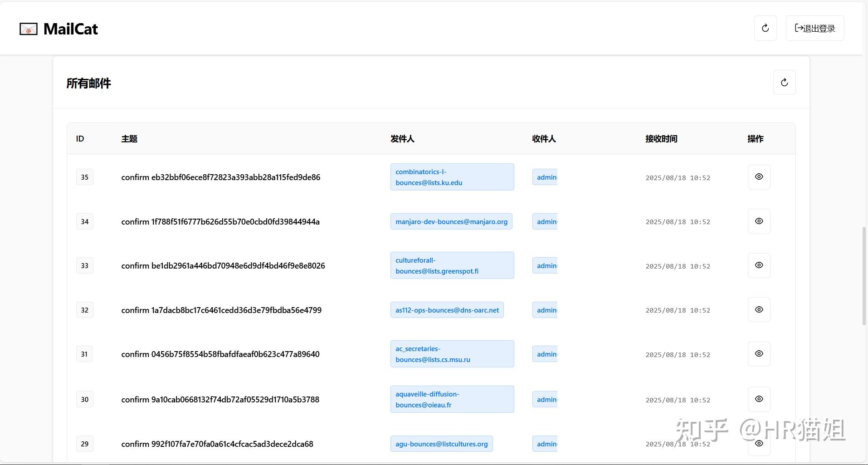Click ID badge 32
The image size is (868, 465).
point(85,310)
